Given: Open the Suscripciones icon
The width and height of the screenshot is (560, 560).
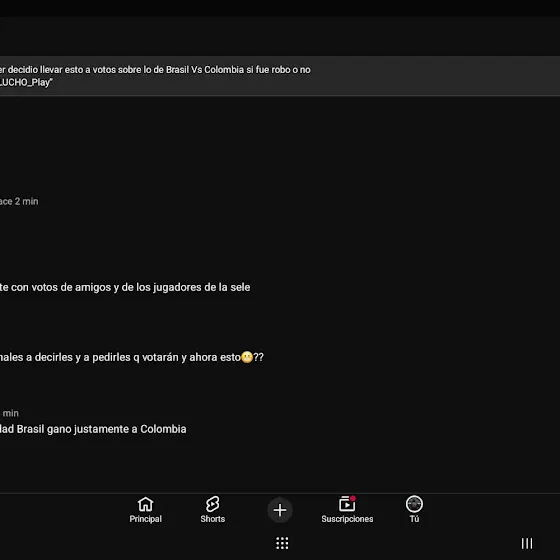Looking at the screenshot, I should click(x=347, y=504).
